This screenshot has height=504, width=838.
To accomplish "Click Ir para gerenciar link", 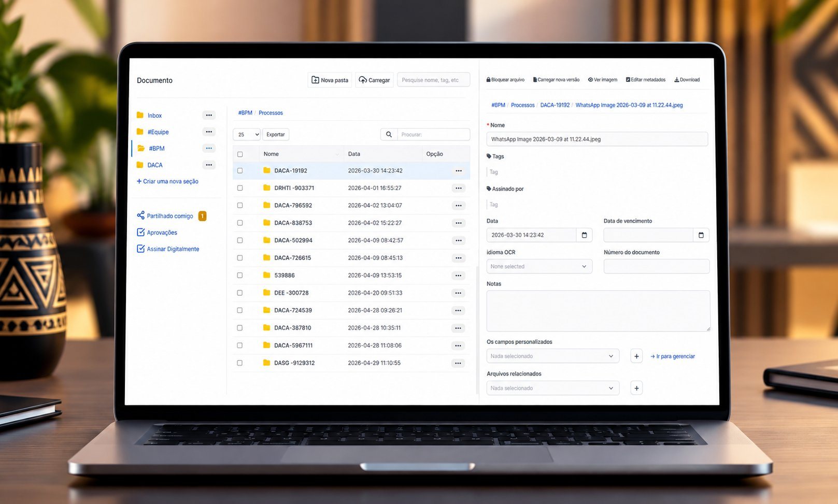I will tap(673, 356).
